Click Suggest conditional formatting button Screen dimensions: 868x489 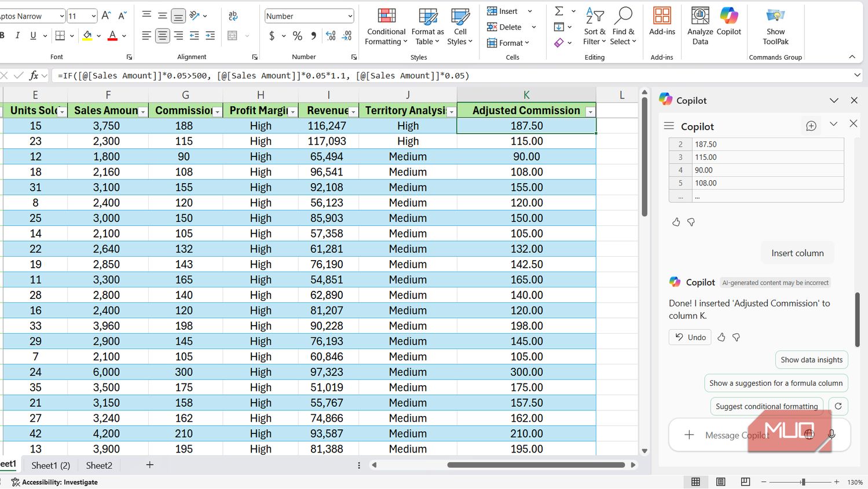pyautogui.click(x=767, y=406)
